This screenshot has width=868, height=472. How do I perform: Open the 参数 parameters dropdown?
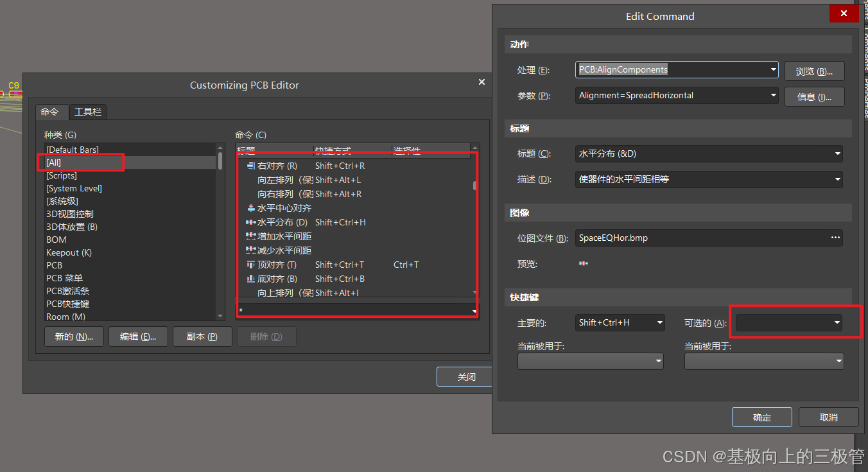pos(773,95)
